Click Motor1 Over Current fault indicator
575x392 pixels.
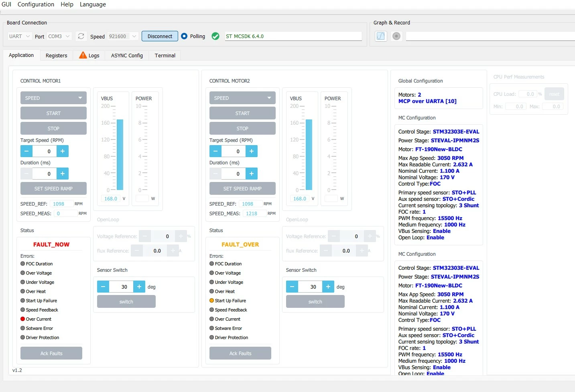click(23, 319)
